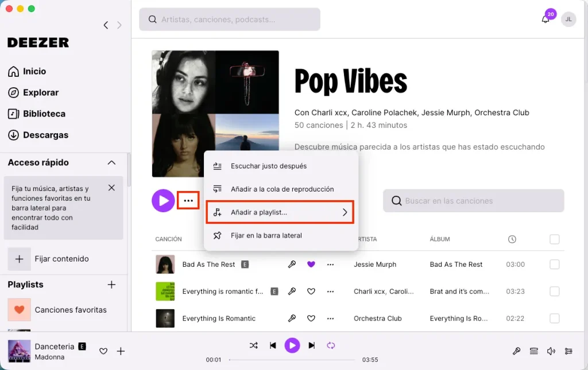Open Biblioteca in the sidebar
588x370 pixels.
37,114
